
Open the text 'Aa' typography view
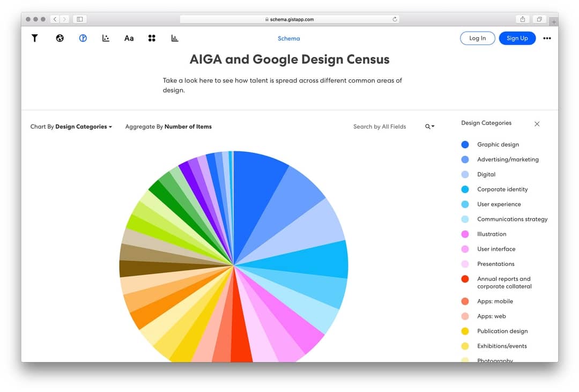(x=129, y=38)
